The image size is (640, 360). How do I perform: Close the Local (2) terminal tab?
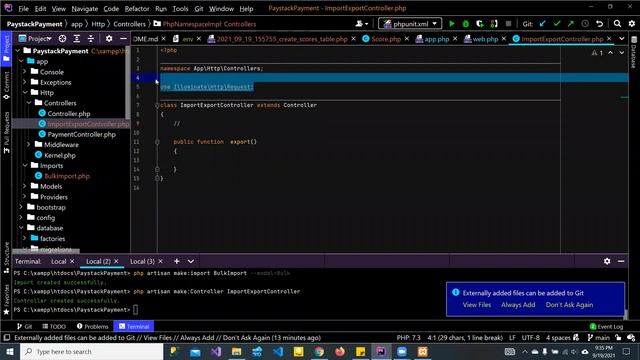(x=116, y=261)
